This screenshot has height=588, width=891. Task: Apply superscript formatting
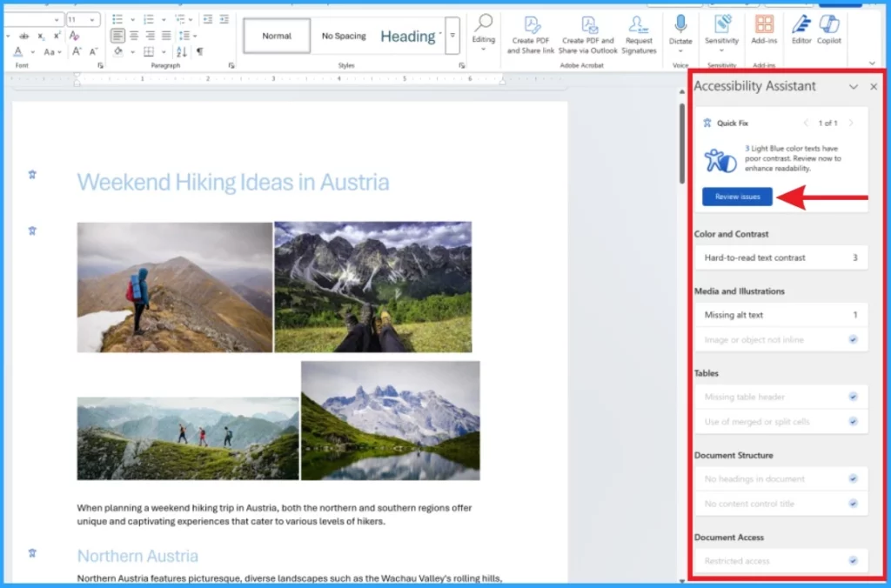click(x=57, y=36)
